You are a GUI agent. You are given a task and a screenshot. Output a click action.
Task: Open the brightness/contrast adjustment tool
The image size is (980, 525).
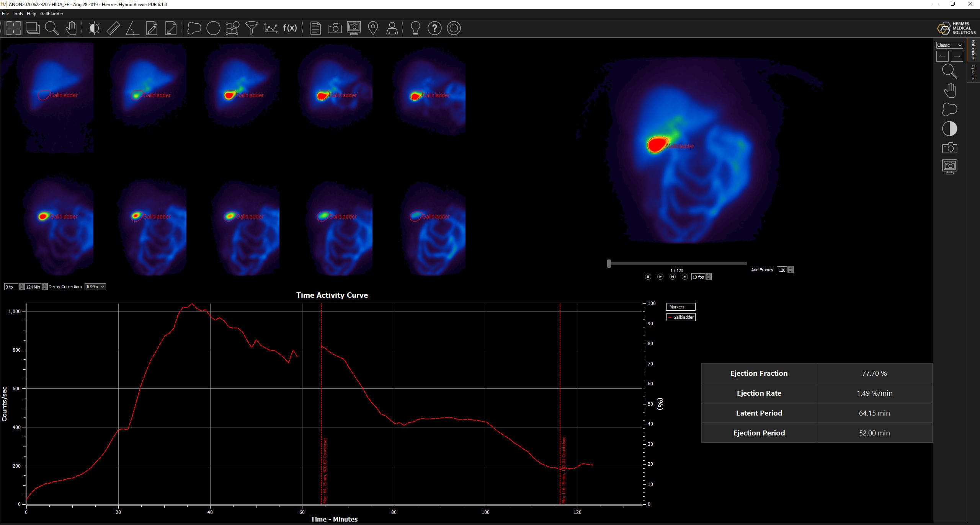click(94, 28)
